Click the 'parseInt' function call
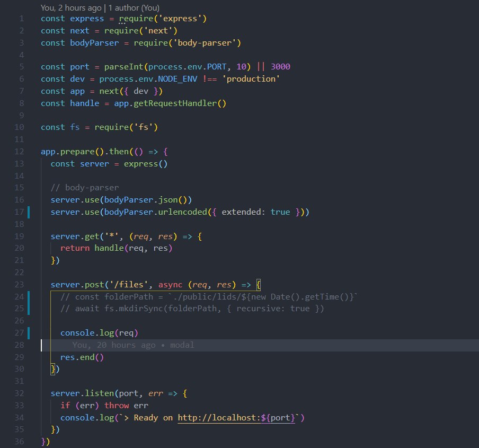The width and height of the screenshot is (479, 448). click(x=123, y=67)
